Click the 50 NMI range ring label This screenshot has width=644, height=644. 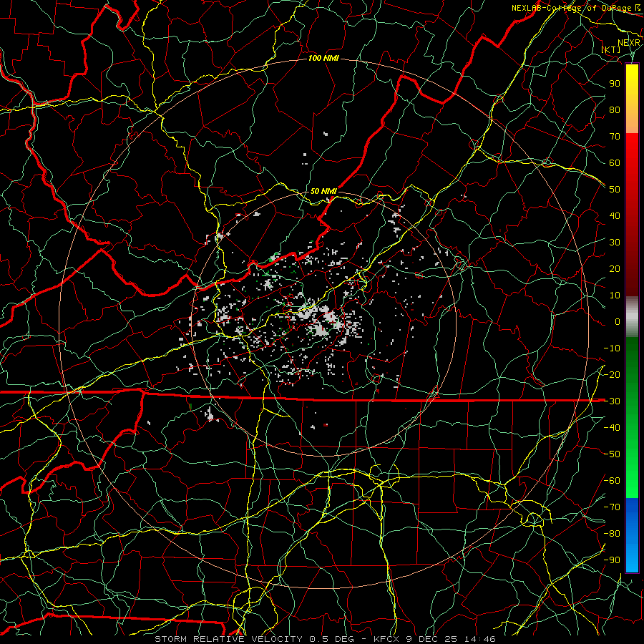click(323, 191)
